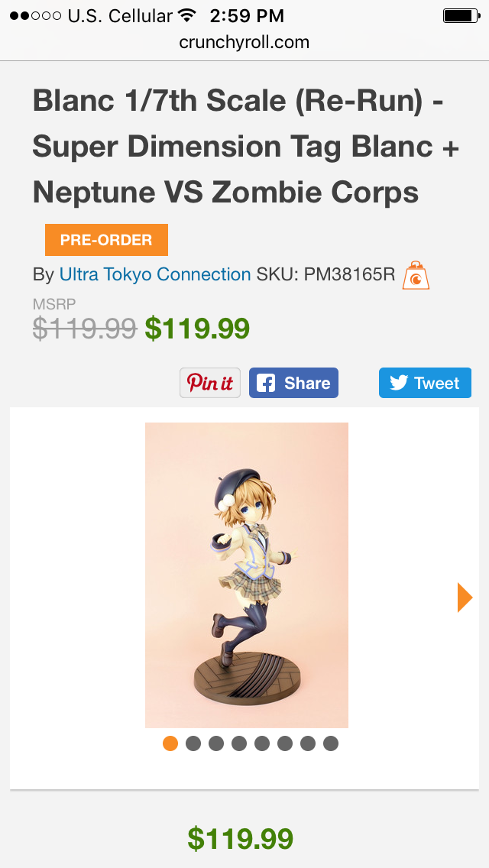The image size is (489, 868).
Task: Tweet this product on Twitter
Action: (x=425, y=383)
